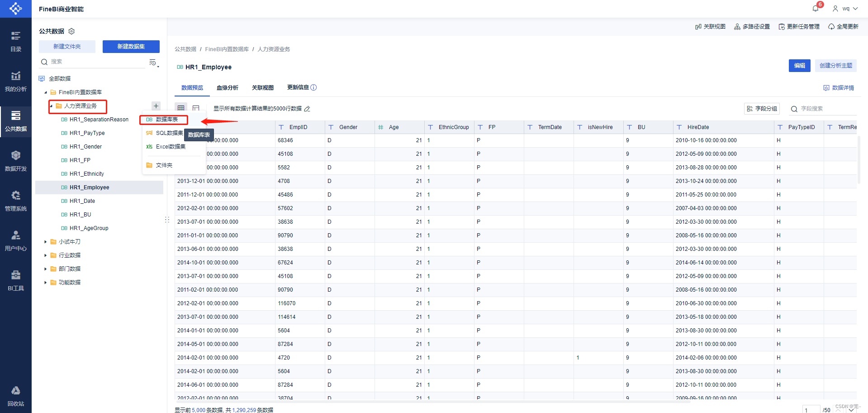
Task: Select Excel数据集 in the add menu
Action: pyautogui.click(x=171, y=147)
